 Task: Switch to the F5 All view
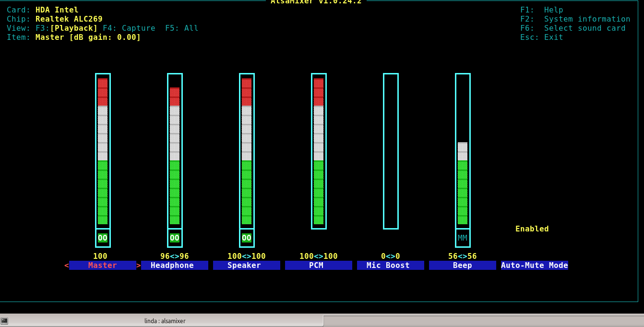(x=181, y=28)
